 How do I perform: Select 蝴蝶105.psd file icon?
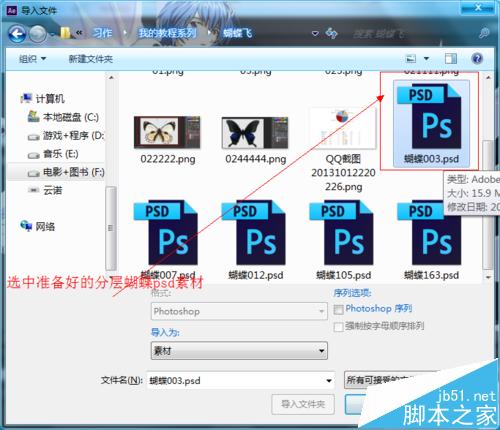click(x=343, y=232)
